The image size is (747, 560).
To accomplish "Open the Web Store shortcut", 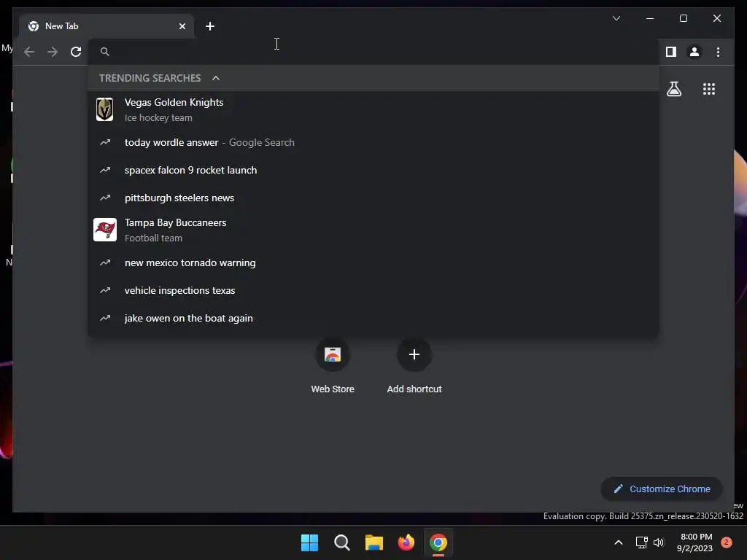I will point(333,366).
